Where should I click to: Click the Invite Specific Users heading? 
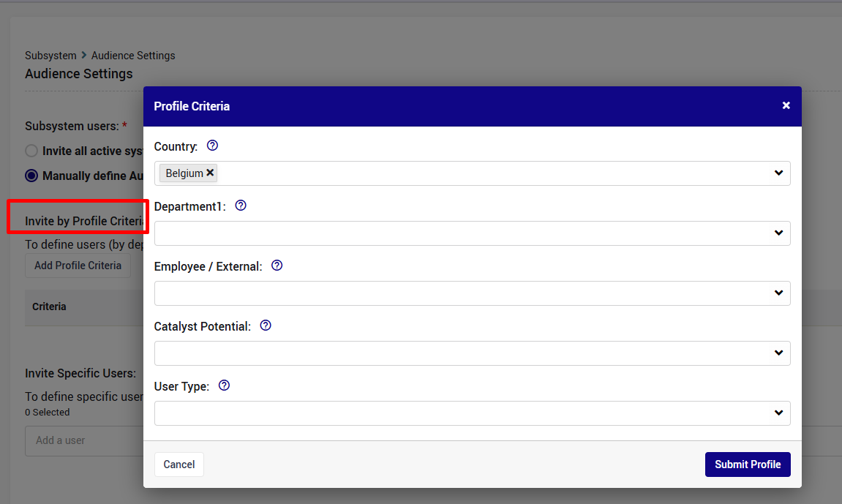click(x=80, y=373)
